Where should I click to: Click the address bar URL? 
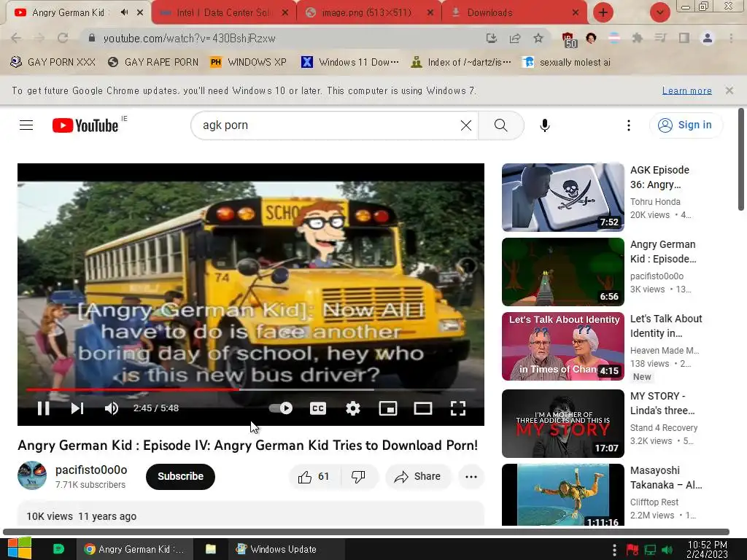pyautogui.click(x=189, y=39)
